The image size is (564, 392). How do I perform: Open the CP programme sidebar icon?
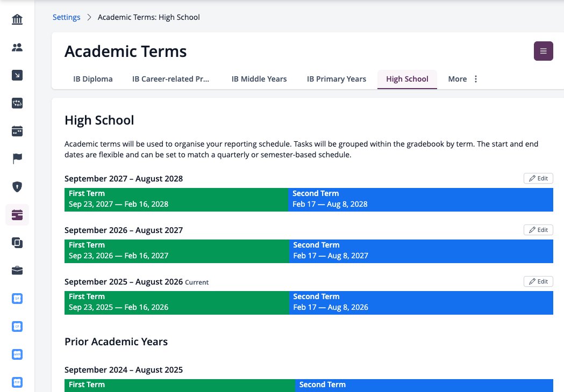click(x=17, y=326)
